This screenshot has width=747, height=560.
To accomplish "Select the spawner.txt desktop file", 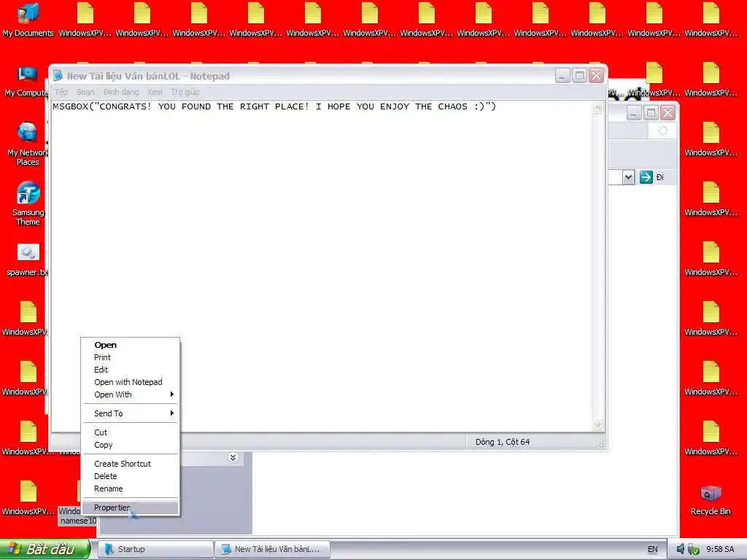I will click(x=27, y=260).
